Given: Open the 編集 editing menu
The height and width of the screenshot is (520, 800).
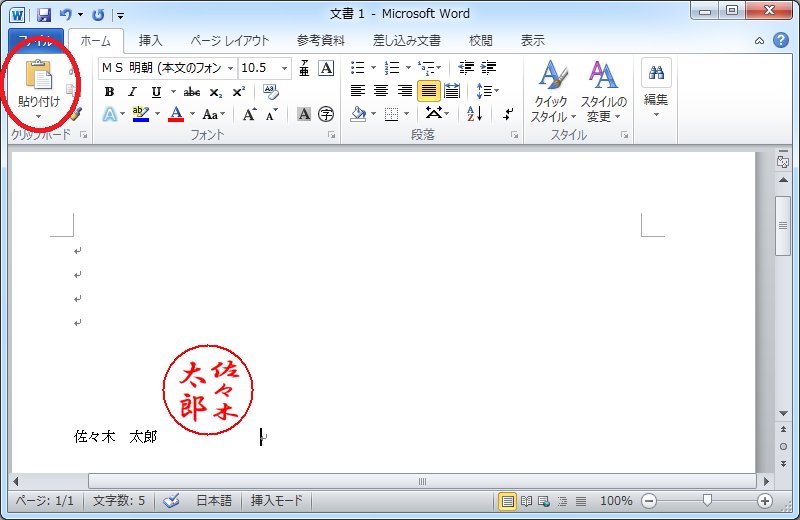Looking at the screenshot, I should (656, 88).
